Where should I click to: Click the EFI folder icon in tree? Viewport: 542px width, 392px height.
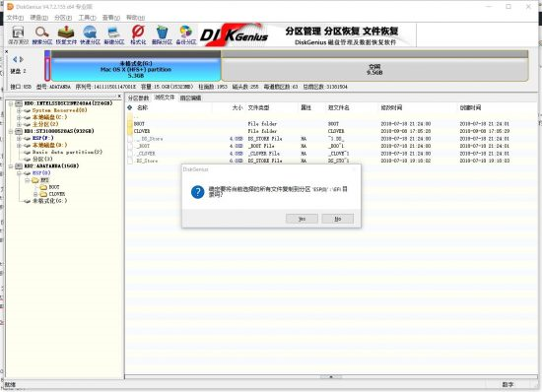click(x=35, y=180)
